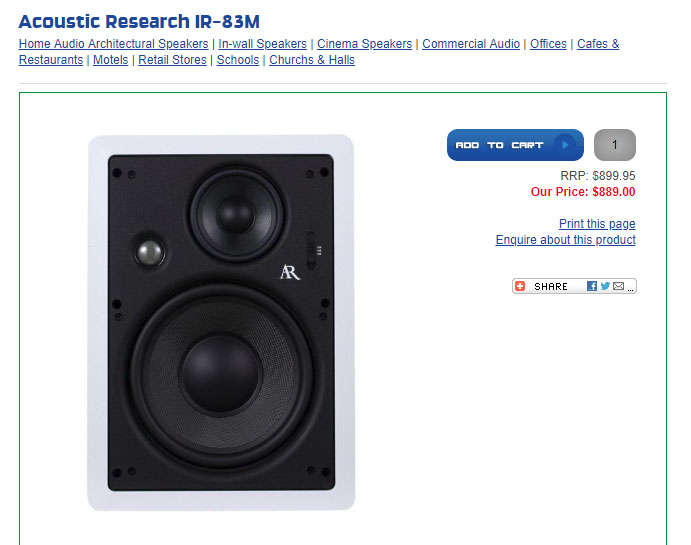Navigate to the Offices category
The height and width of the screenshot is (545, 691).
(x=548, y=44)
